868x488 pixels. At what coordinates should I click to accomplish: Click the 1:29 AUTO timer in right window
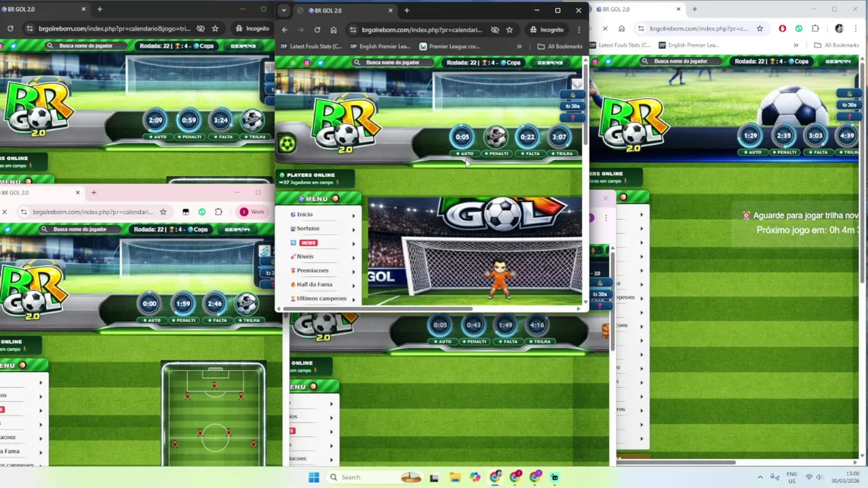click(751, 136)
